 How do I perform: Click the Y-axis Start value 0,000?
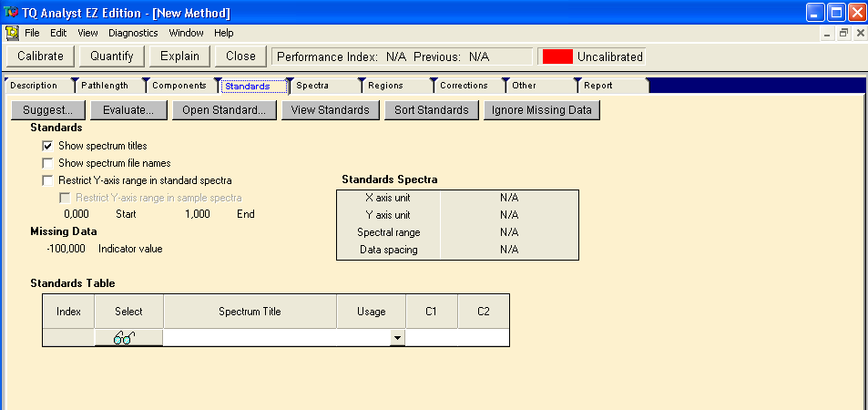tap(77, 214)
